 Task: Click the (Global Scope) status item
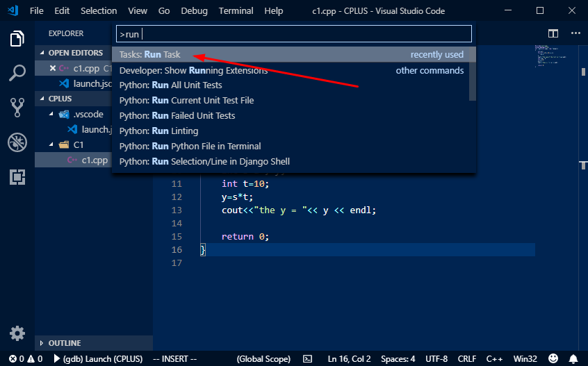[263, 359]
